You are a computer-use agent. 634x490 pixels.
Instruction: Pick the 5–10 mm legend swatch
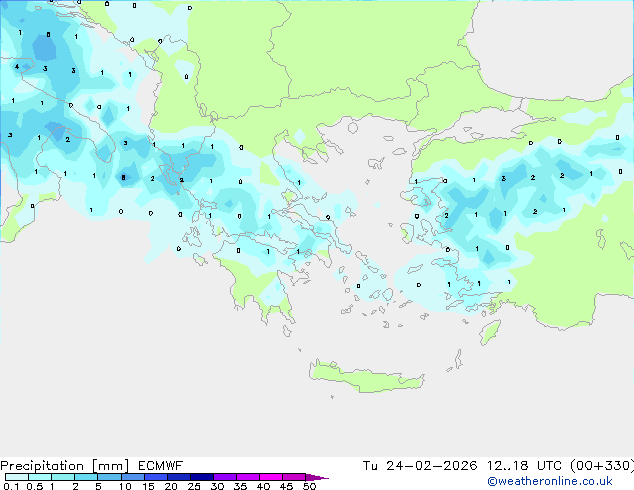coord(109,477)
